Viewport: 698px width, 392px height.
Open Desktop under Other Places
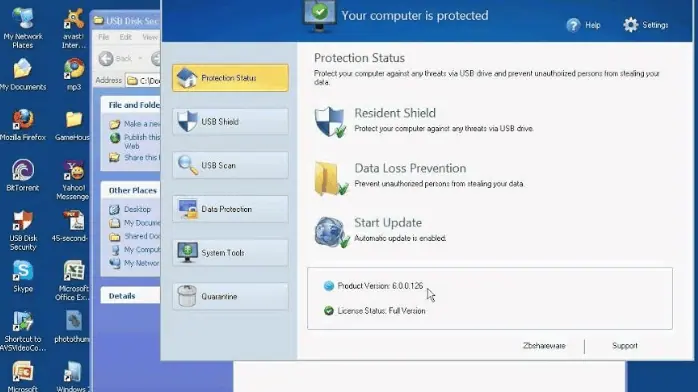pyautogui.click(x=130, y=209)
